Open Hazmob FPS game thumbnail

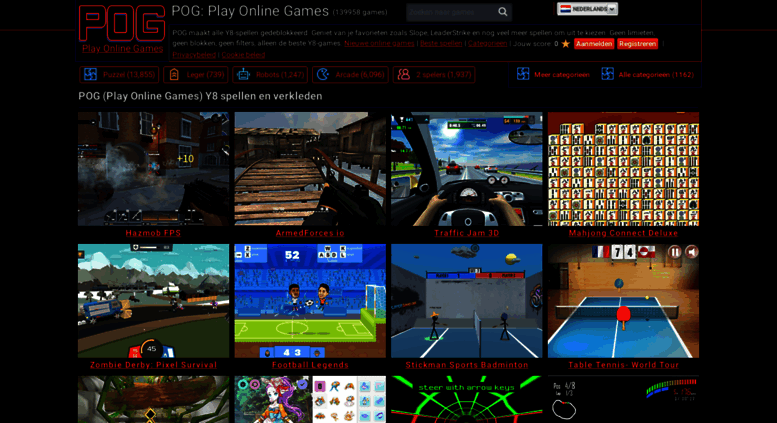coord(154,169)
